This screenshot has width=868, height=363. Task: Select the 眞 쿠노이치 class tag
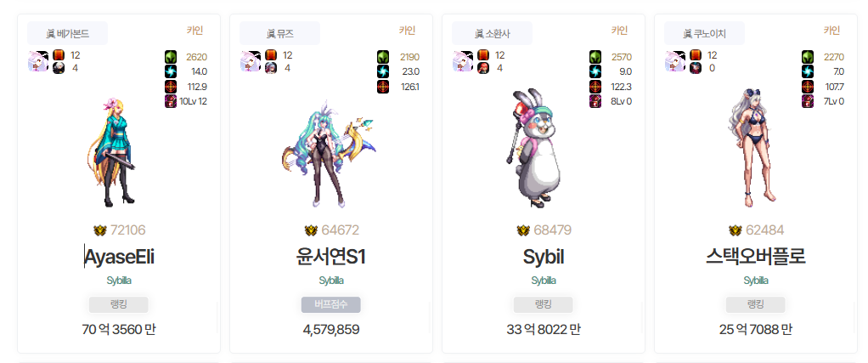click(x=705, y=33)
